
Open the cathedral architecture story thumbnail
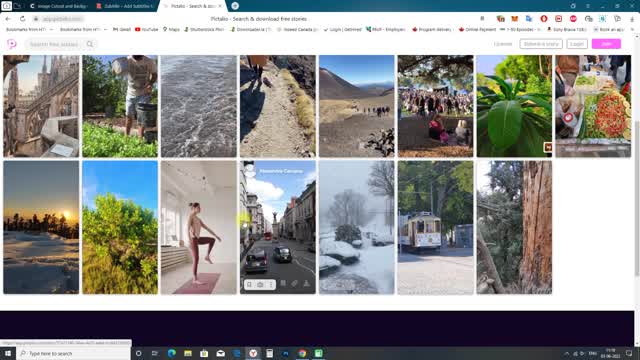click(x=41, y=106)
